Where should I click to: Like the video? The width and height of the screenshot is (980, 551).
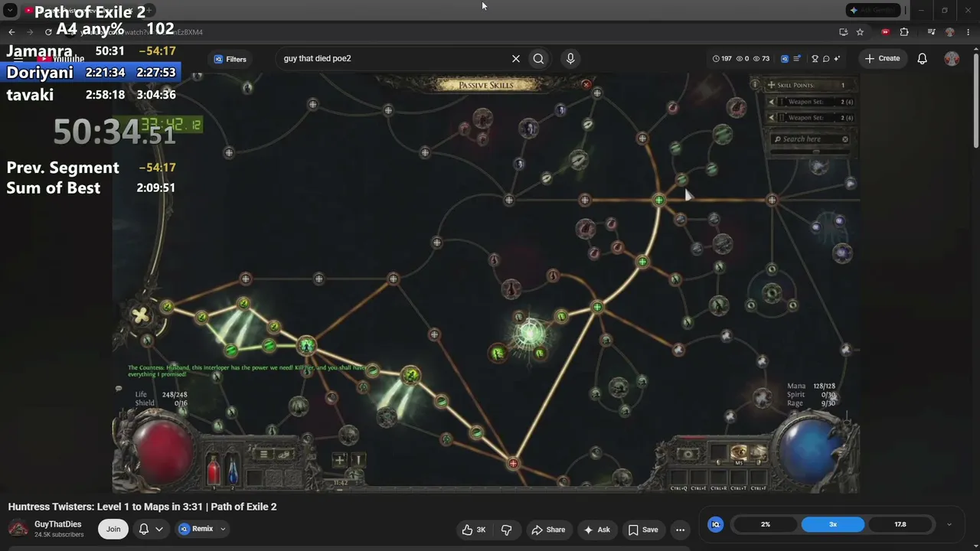(x=474, y=530)
